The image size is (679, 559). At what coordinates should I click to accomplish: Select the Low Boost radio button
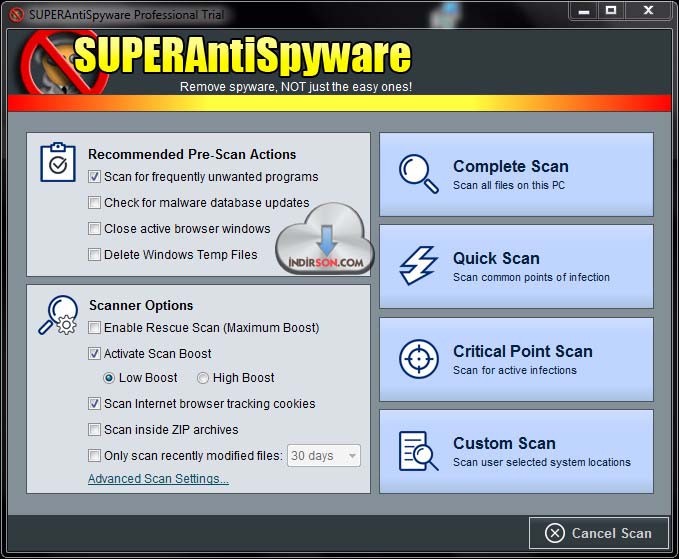tap(109, 378)
